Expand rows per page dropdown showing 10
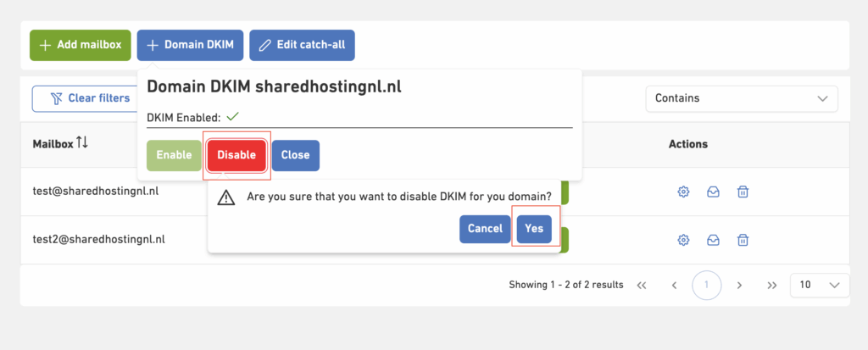This screenshot has height=350, width=868. tap(819, 285)
